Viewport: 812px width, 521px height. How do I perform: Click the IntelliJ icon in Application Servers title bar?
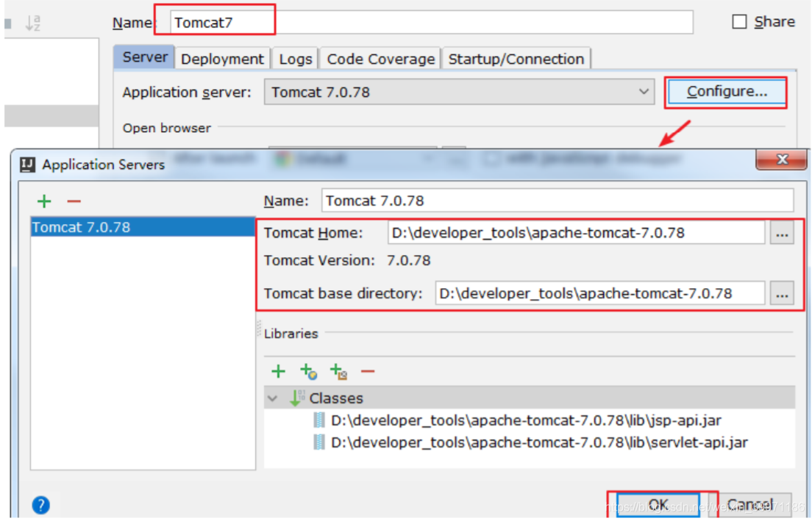(27, 165)
